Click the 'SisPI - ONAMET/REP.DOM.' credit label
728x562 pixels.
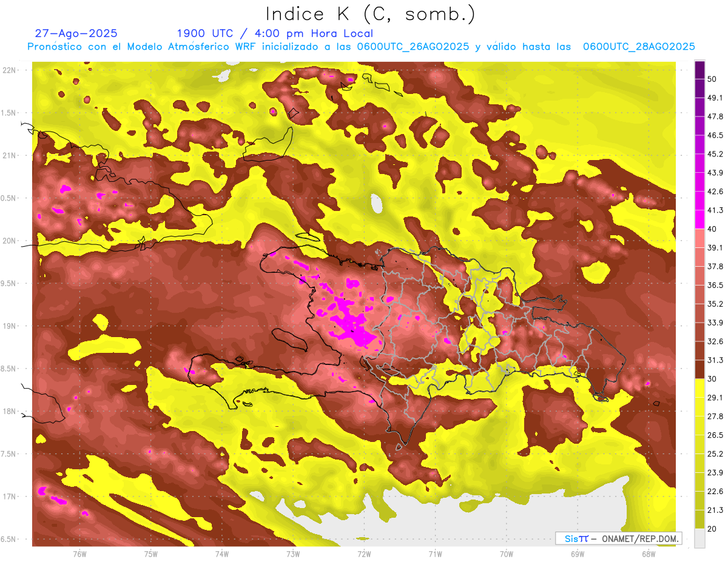[619, 538]
